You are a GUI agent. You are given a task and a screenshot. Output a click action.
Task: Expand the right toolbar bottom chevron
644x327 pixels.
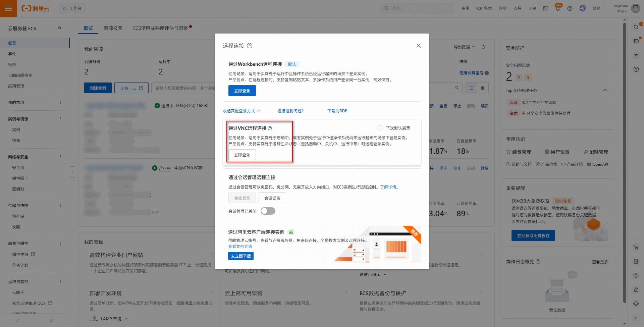pyautogui.click(x=636, y=318)
